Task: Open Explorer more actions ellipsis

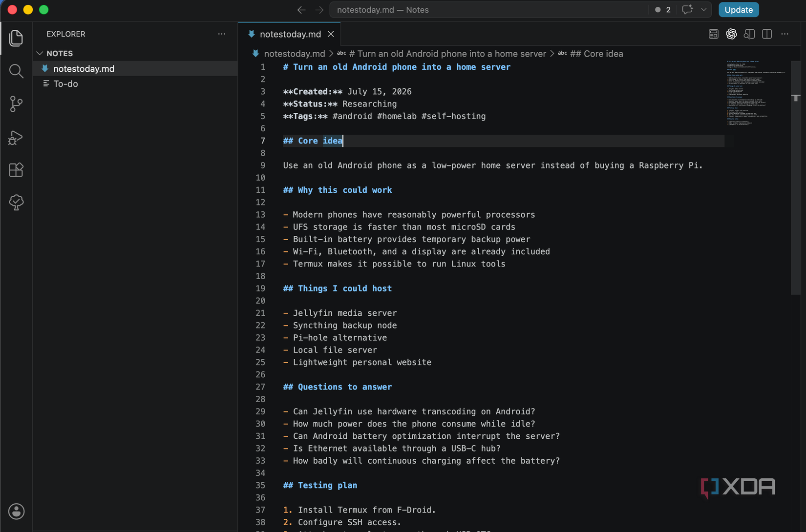Action: pos(222,34)
